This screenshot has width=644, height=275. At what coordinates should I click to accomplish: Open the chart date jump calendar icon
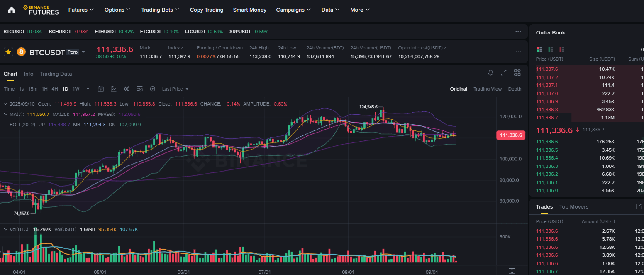coord(101,89)
